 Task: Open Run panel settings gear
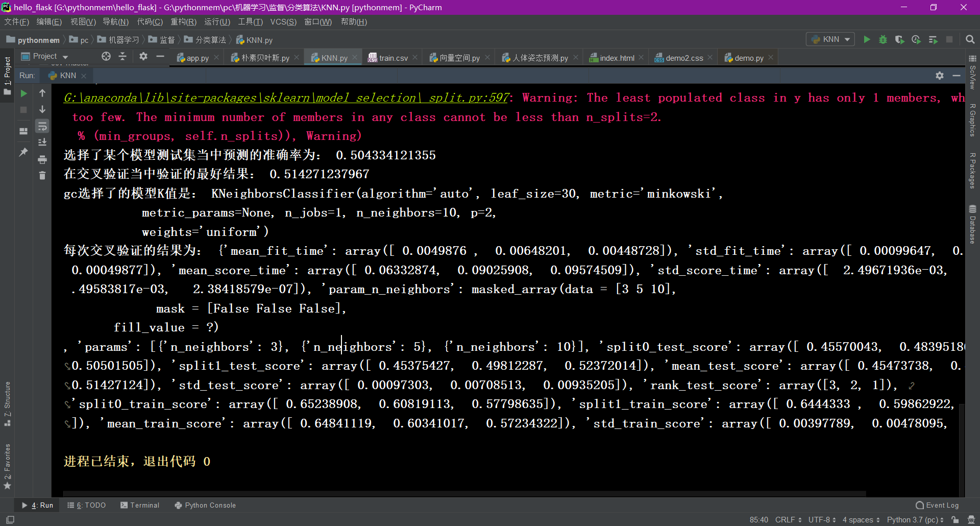[x=940, y=76]
